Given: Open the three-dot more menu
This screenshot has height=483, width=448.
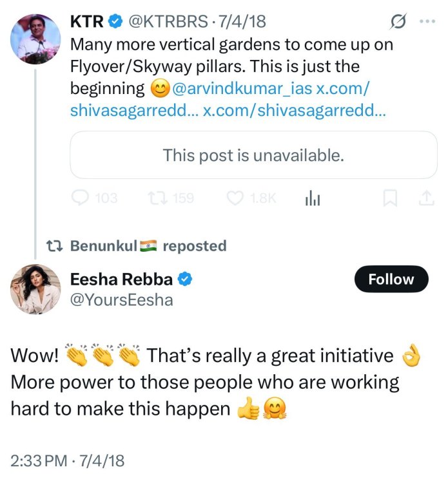Looking at the screenshot, I should tap(427, 21).
